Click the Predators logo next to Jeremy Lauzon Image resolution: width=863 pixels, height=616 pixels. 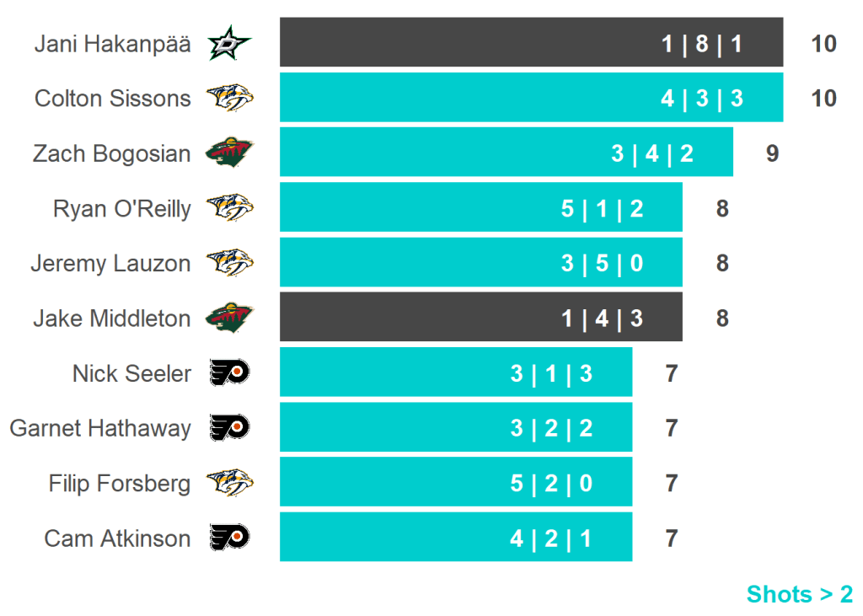[x=229, y=264]
